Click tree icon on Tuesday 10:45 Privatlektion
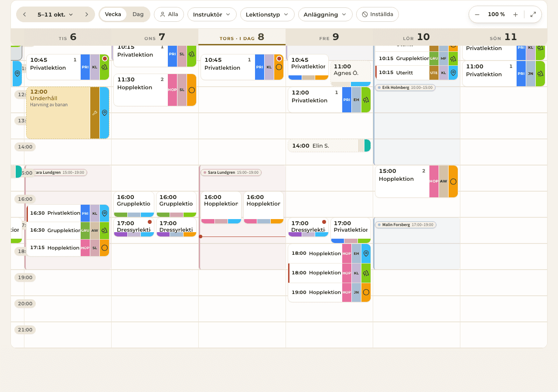 (104, 67)
